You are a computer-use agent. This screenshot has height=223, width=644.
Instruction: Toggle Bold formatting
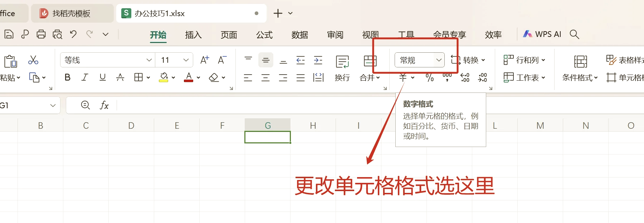pos(67,77)
